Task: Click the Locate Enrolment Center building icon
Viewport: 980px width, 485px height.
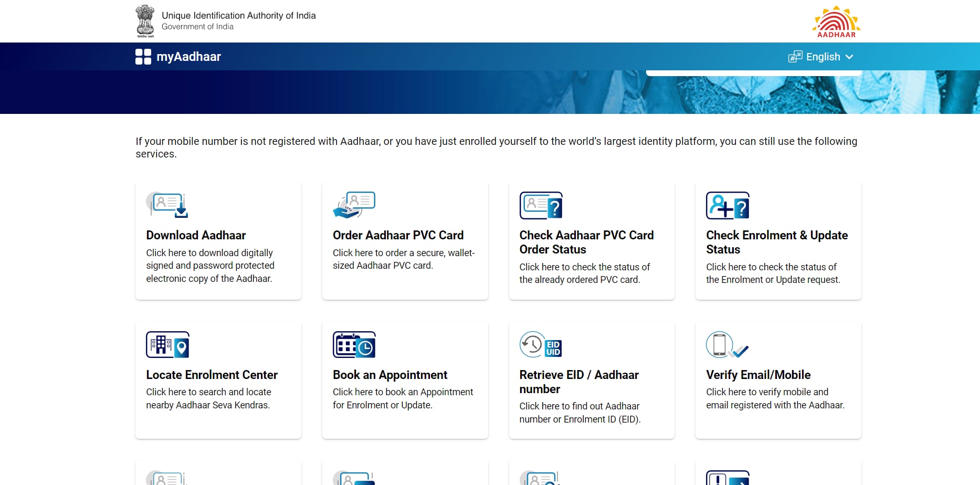Action: (167, 345)
